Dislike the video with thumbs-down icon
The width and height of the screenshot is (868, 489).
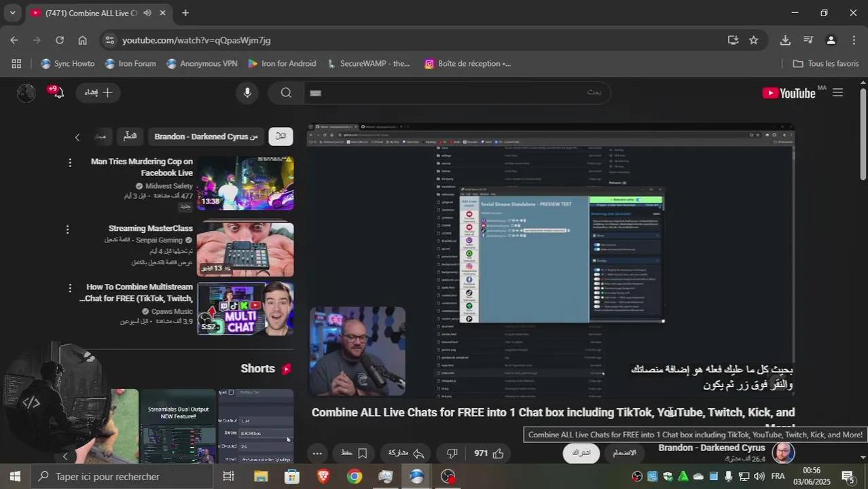(452, 453)
